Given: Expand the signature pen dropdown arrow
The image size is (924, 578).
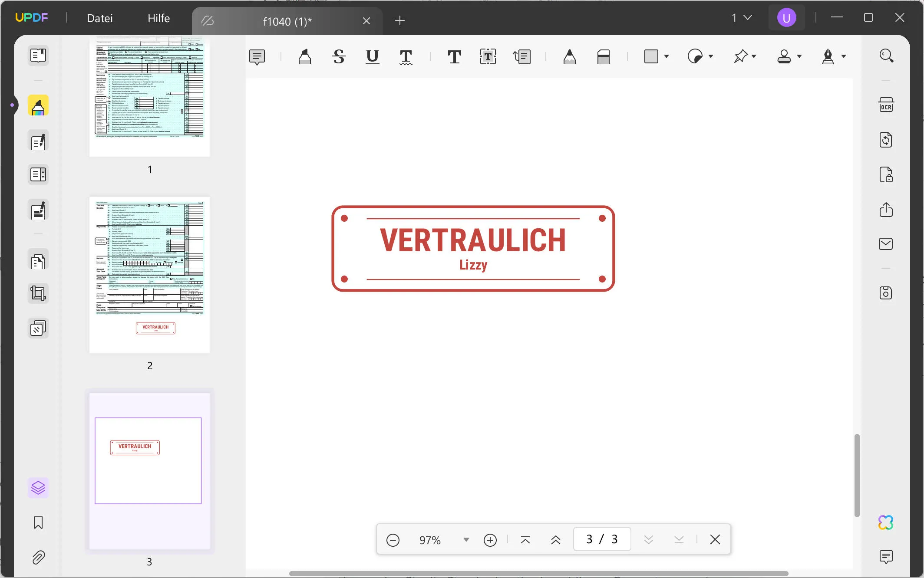Looking at the screenshot, I should [x=844, y=56].
